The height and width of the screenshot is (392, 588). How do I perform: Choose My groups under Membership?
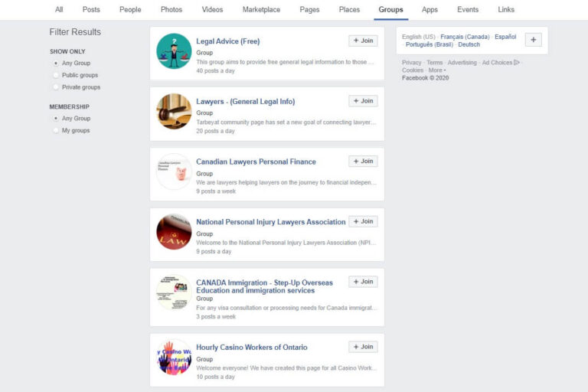coord(56,131)
